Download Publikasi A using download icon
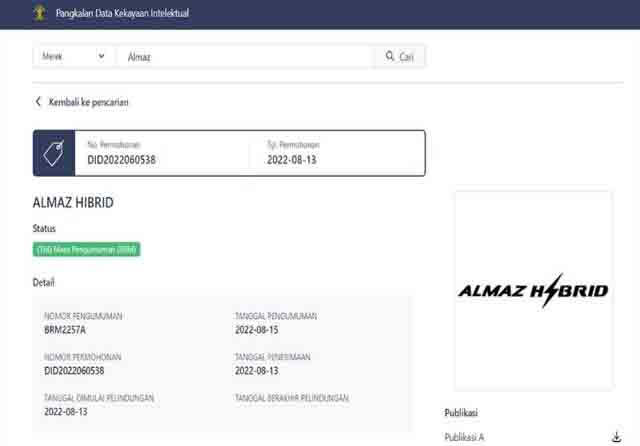 [615, 436]
